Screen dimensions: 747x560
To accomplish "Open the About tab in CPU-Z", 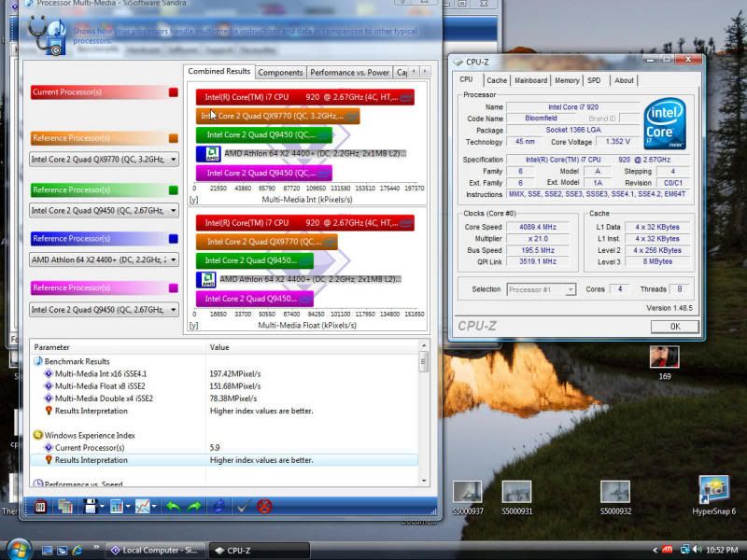I will click(624, 80).
